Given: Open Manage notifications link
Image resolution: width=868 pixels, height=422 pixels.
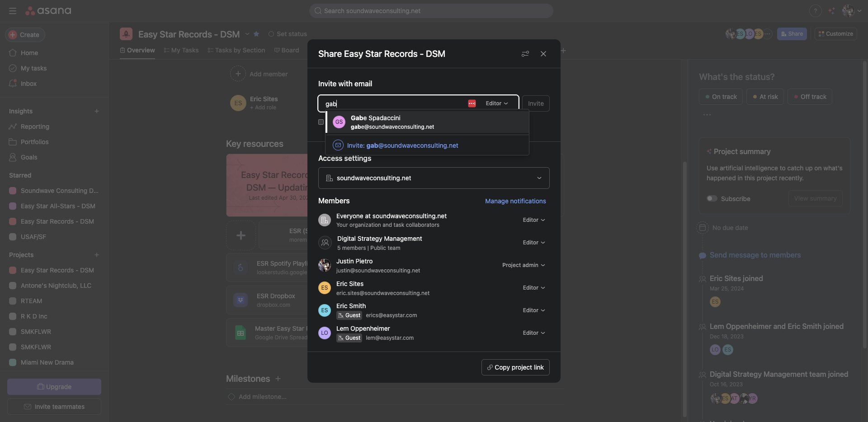Looking at the screenshot, I should [x=515, y=201].
